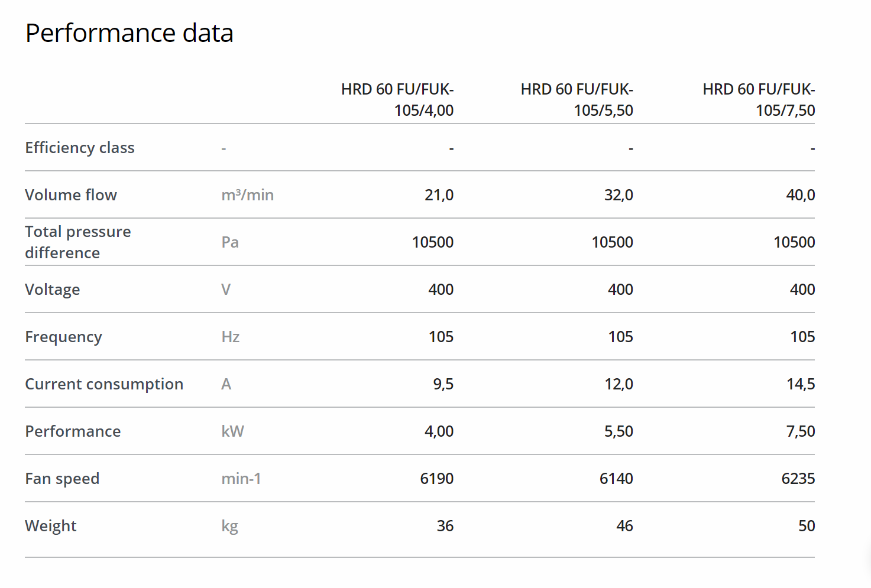Click the m³/min unit text
The image size is (871, 588).
click(247, 195)
